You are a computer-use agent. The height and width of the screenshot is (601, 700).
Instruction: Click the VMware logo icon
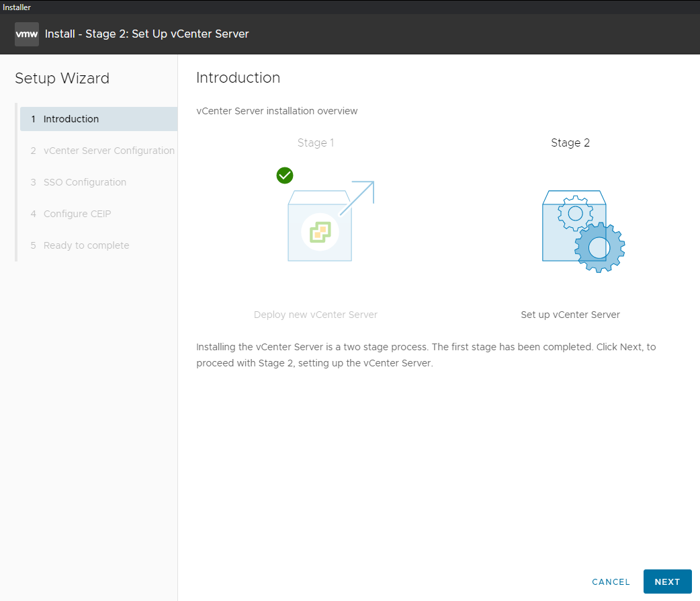(x=26, y=34)
